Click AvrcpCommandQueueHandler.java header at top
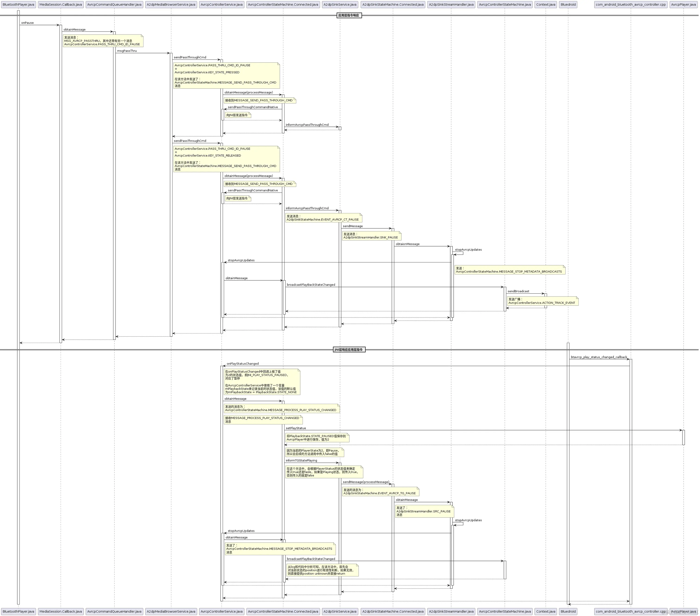The width and height of the screenshot is (700, 616). pyautogui.click(x=114, y=4)
